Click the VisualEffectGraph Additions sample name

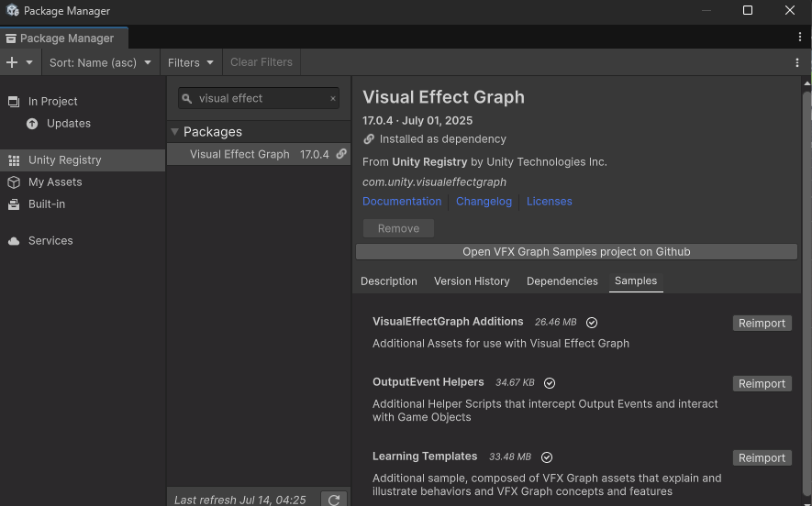click(448, 322)
